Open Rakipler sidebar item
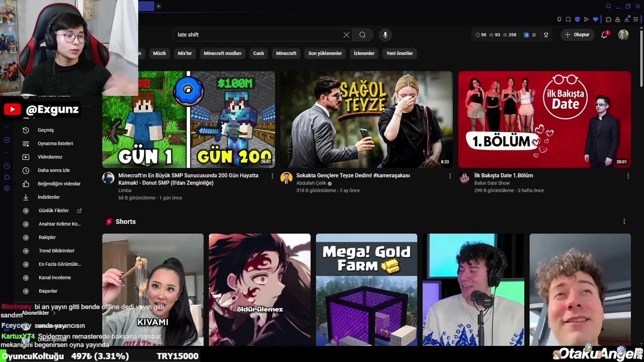644x362 pixels. pos(52,237)
